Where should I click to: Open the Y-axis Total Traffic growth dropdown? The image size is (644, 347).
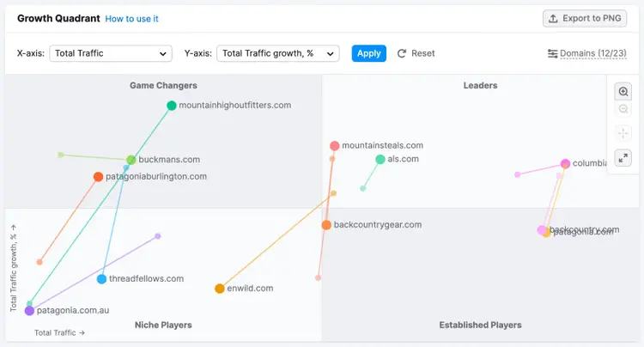tap(278, 53)
